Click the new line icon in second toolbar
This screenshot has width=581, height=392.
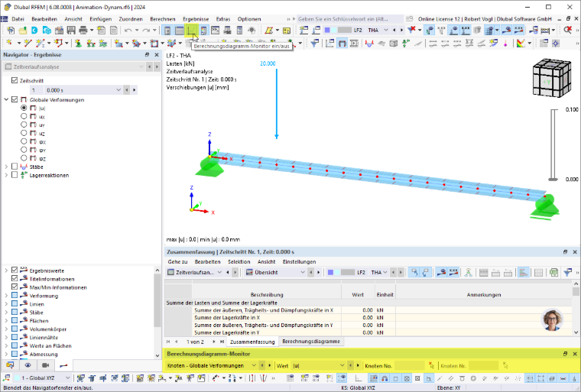(x=28, y=44)
